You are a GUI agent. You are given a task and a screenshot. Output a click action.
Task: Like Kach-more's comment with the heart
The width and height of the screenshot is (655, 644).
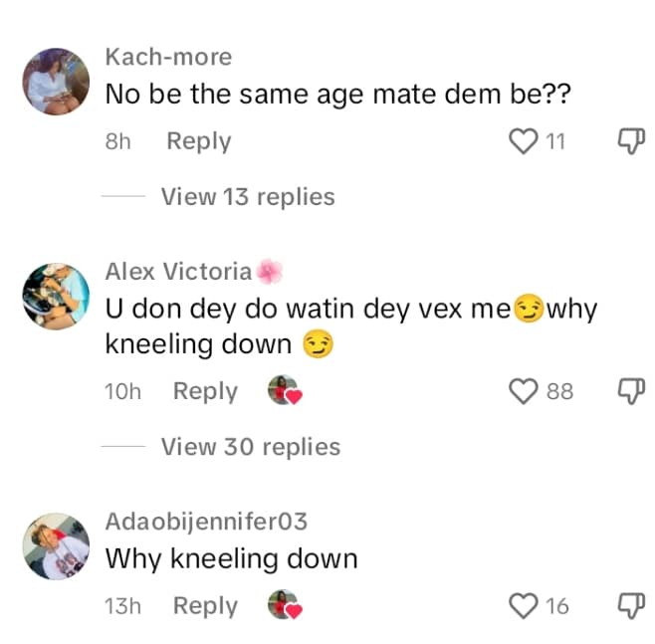[524, 141]
